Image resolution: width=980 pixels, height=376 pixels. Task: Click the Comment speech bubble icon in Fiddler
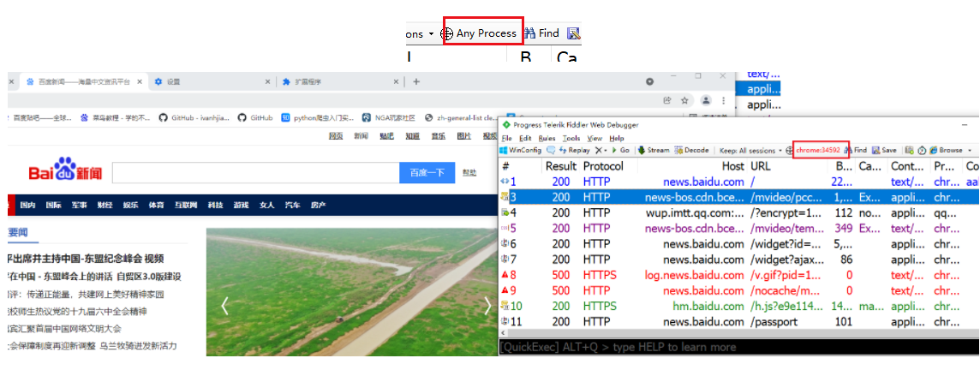(551, 151)
